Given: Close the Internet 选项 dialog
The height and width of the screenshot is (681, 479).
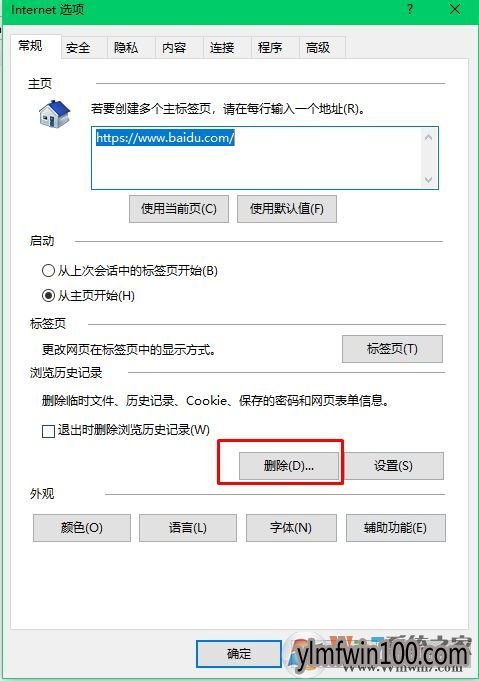Looking at the screenshot, I should [455, 9].
